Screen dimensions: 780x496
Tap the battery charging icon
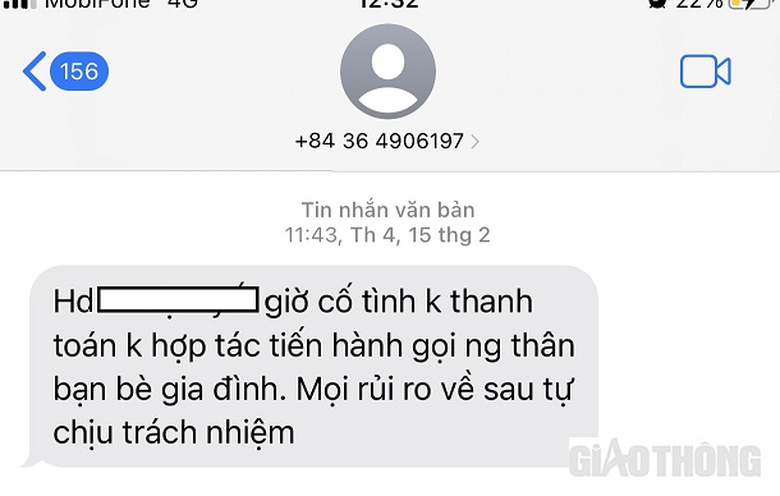tap(750, 4)
